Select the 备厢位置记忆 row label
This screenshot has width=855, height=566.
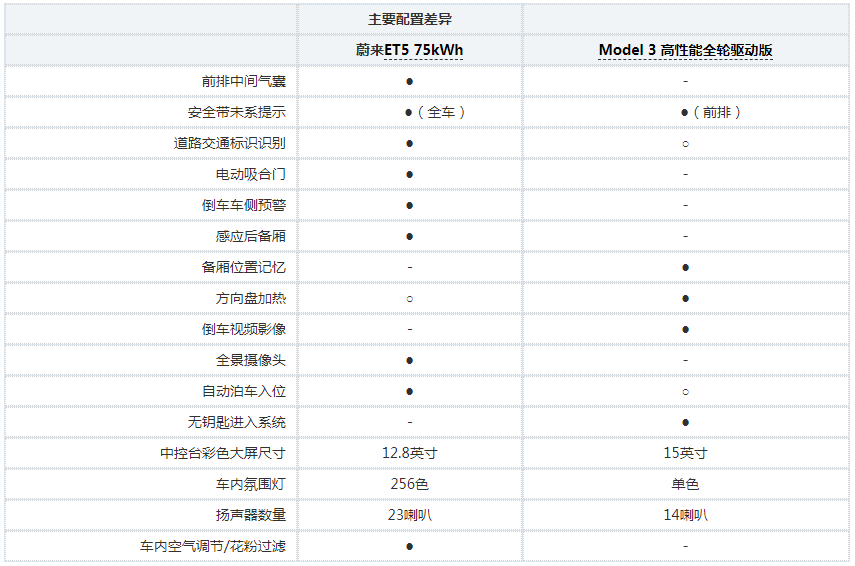click(x=244, y=267)
